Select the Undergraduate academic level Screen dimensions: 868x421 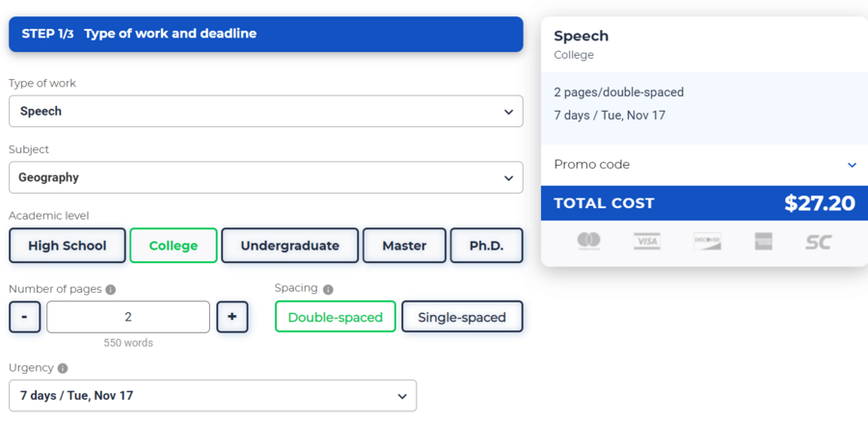(290, 246)
